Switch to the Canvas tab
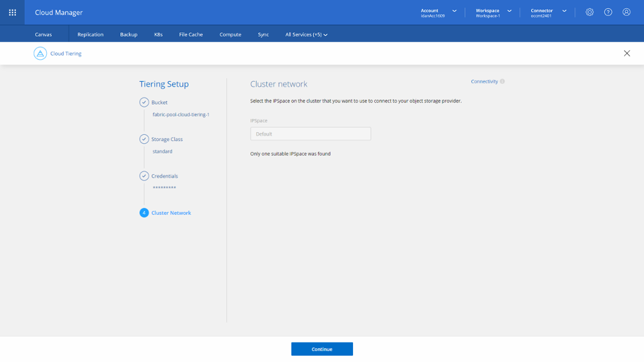Viewport: 644px width, 362px height. pyautogui.click(x=43, y=34)
